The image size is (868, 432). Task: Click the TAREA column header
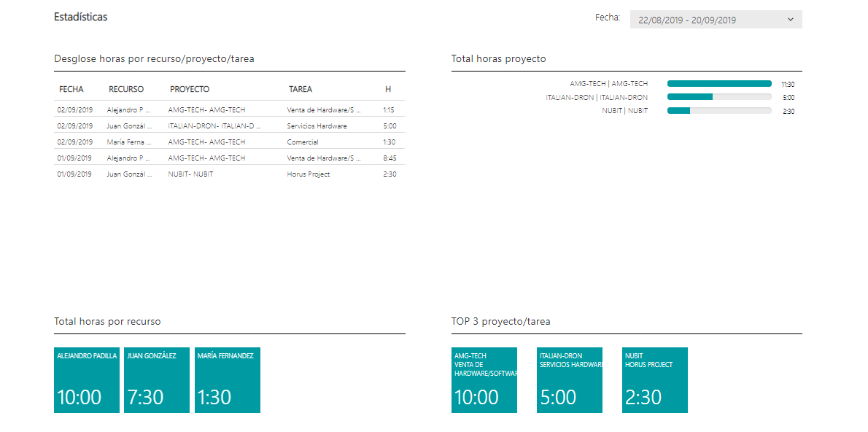point(301,89)
